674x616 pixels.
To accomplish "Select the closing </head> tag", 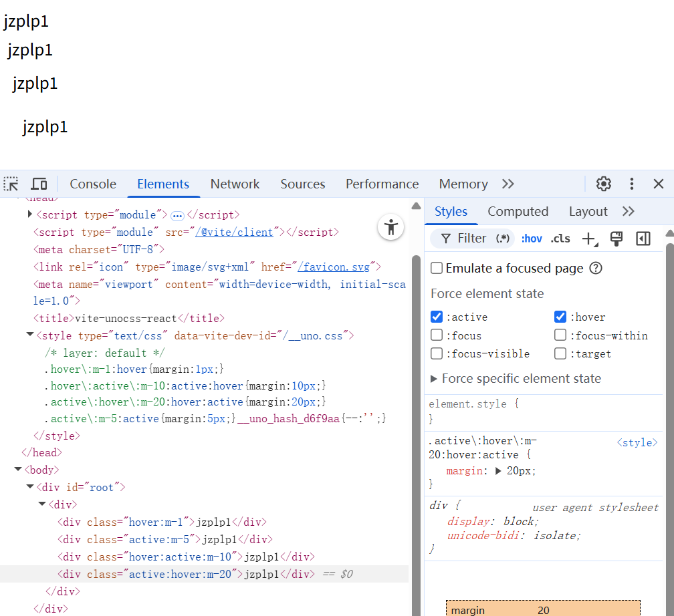I will click(41, 453).
